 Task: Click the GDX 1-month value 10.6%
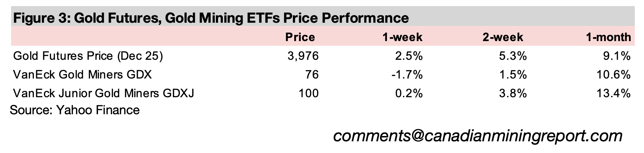[x=614, y=74]
